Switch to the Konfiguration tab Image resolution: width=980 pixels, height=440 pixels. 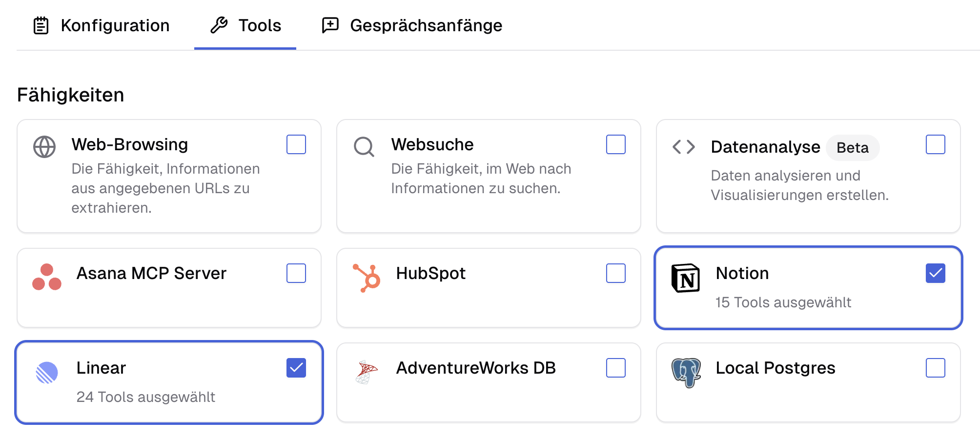point(101,25)
